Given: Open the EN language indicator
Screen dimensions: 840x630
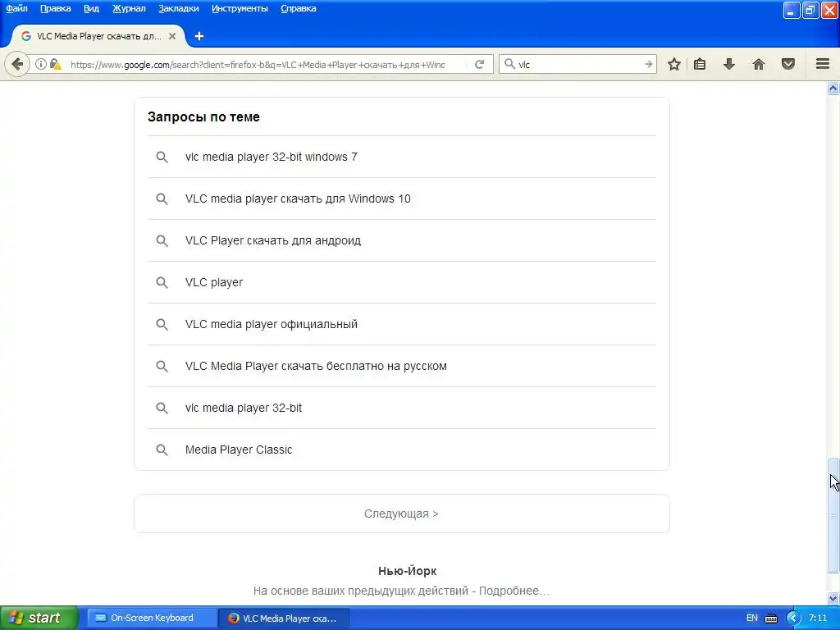Looking at the screenshot, I should 752,618.
